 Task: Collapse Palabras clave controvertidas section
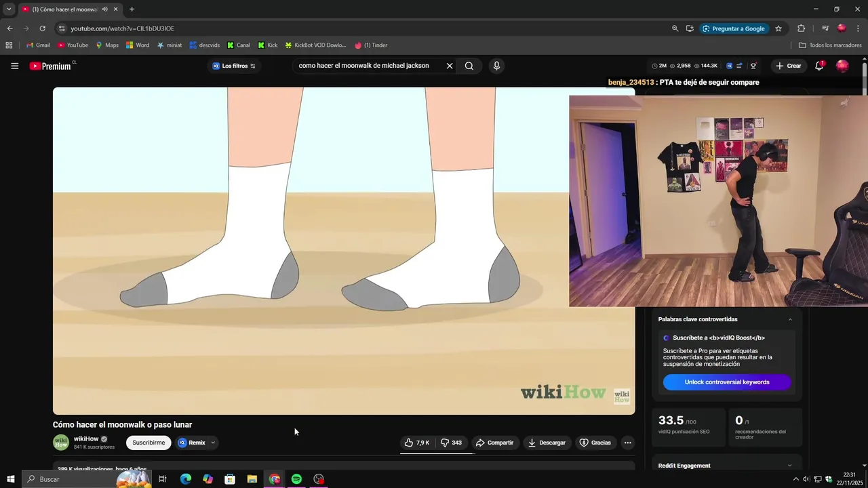[x=790, y=319]
